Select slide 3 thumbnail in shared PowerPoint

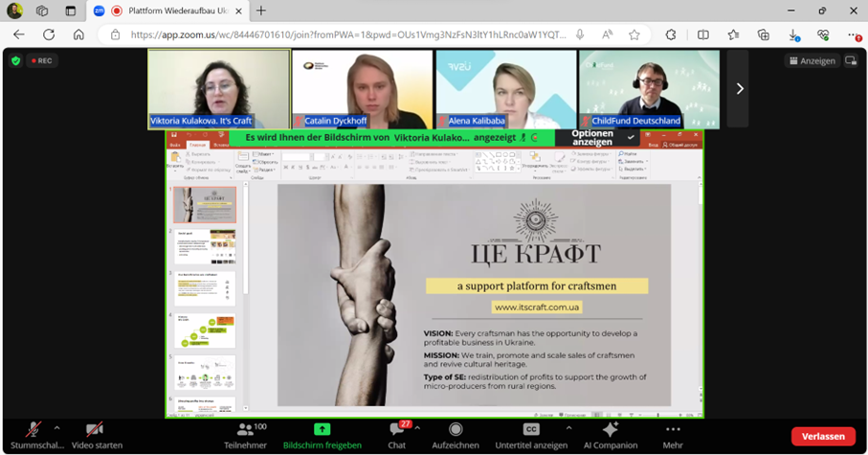[x=205, y=288]
